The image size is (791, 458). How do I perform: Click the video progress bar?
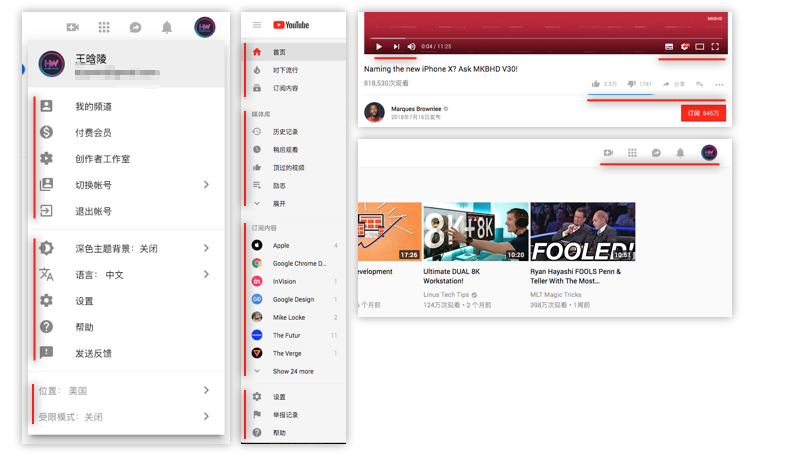pos(546,38)
